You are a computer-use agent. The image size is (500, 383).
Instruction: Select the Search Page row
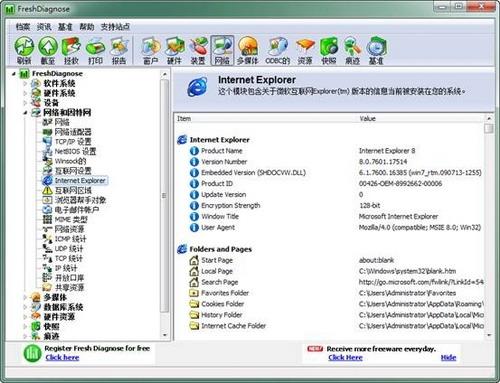[x=329, y=282]
